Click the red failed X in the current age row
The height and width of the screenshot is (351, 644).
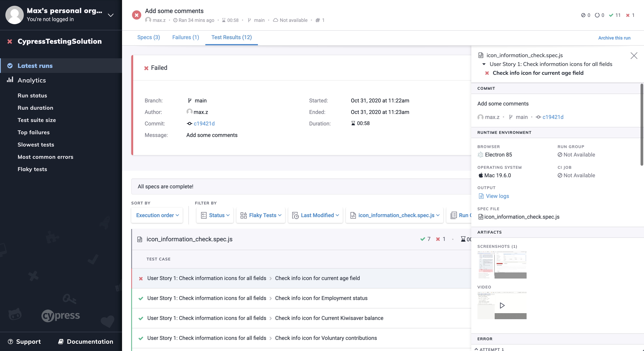point(141,278)
